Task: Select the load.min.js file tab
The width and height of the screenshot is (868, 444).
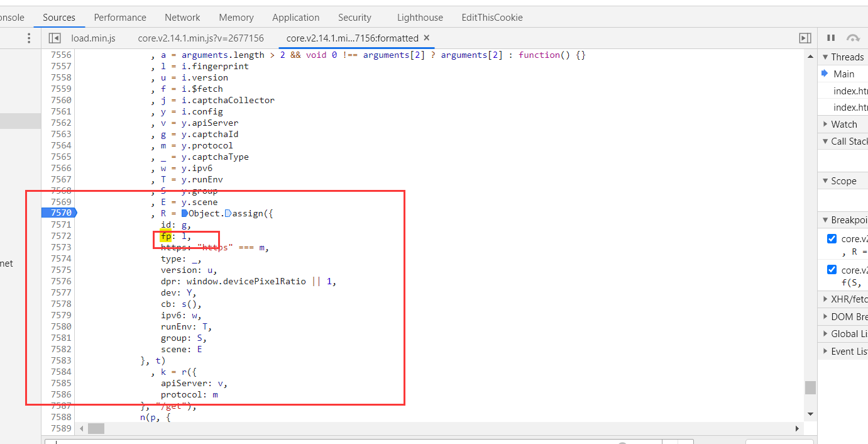Action: coord(94,38)
